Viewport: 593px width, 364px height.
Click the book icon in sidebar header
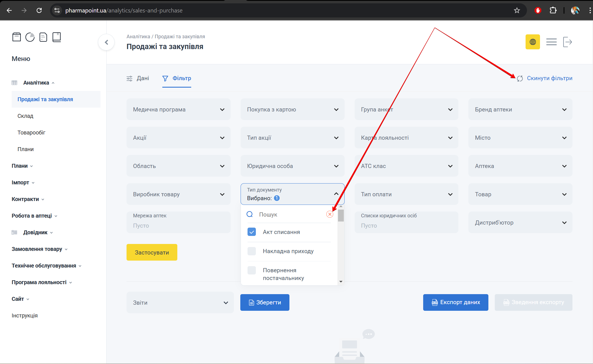click(x=57, y=37)
